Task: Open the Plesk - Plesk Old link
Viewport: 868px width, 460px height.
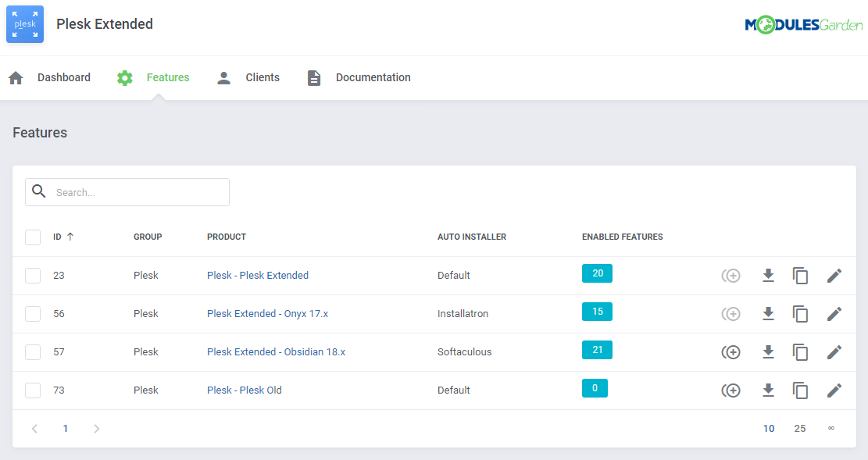Action: point(244,390)
